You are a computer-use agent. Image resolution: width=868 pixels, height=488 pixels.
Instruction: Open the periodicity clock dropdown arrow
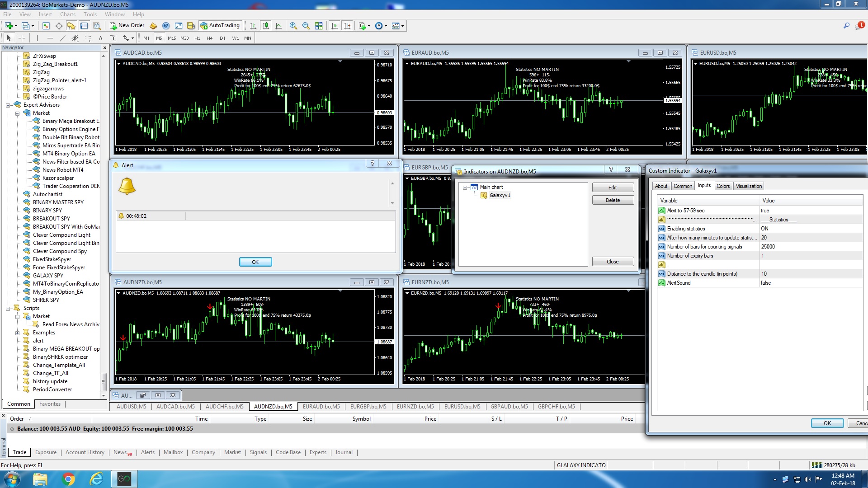click(x=386, y=26)
